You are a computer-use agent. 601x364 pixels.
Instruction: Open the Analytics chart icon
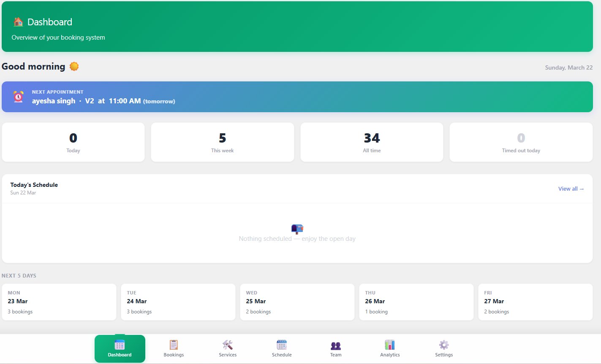[x=389, y=345]
